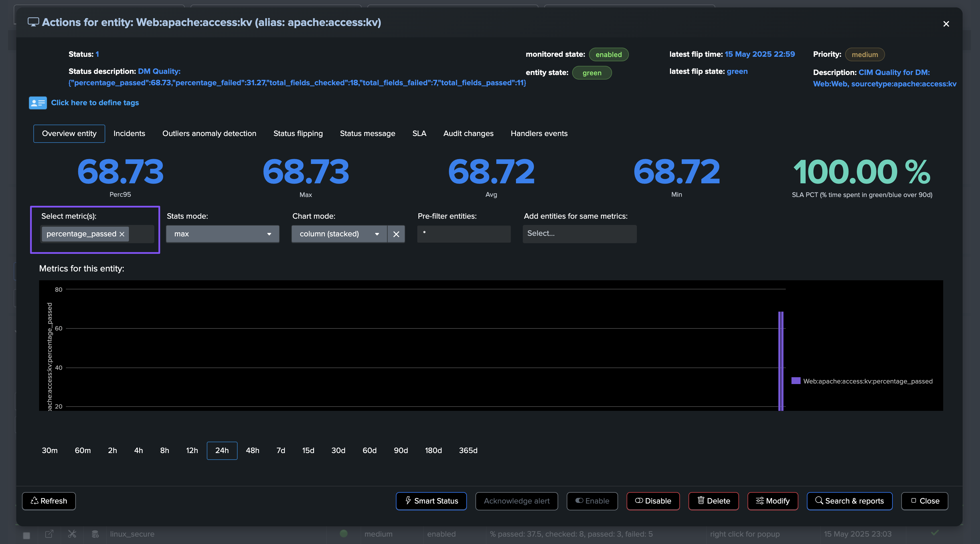Select the 90d time range
The height and width of the screenshot is (544, 980).
[401, 450]
